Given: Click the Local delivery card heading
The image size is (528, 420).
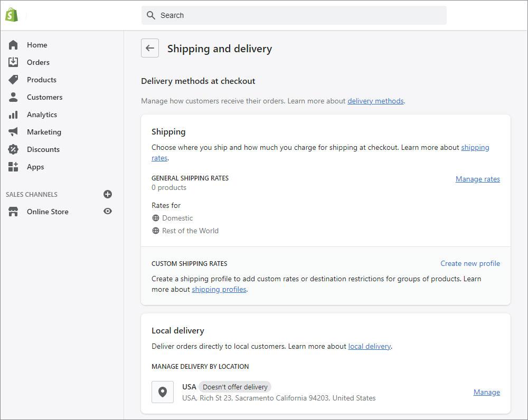Looking at the screenshot, I should click(178, 330).
